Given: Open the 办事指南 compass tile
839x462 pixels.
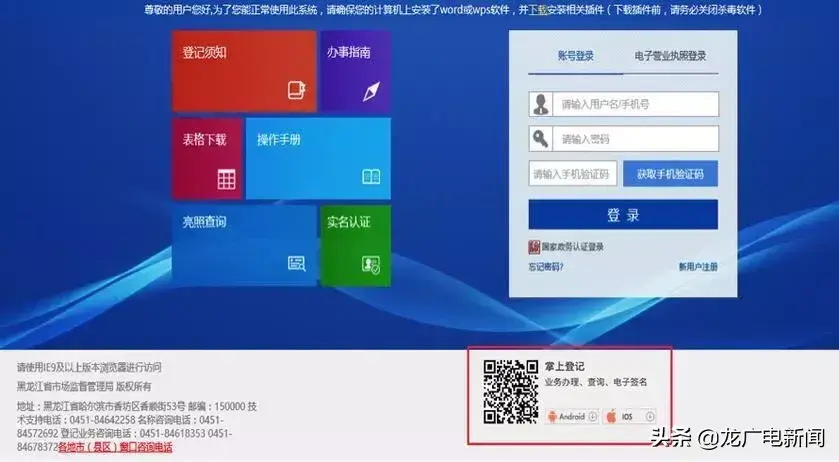Looking at the screenshot, I should pos(355,71).
